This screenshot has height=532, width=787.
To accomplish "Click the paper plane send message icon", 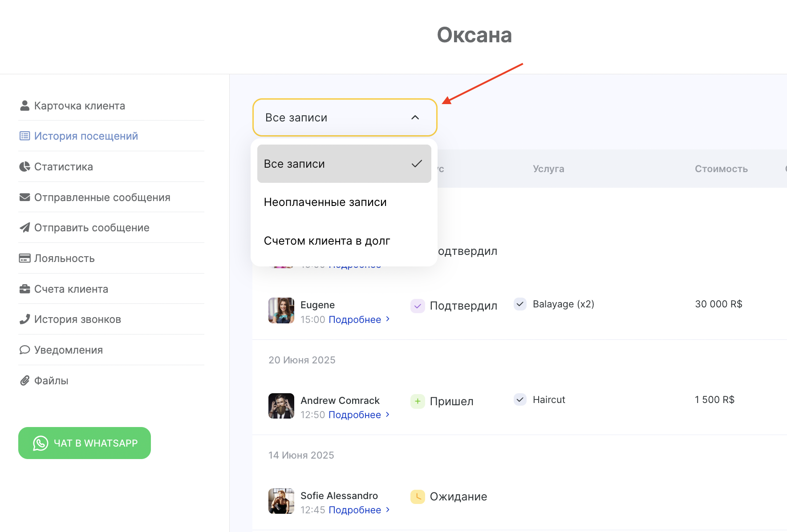I will pos(25,228).
